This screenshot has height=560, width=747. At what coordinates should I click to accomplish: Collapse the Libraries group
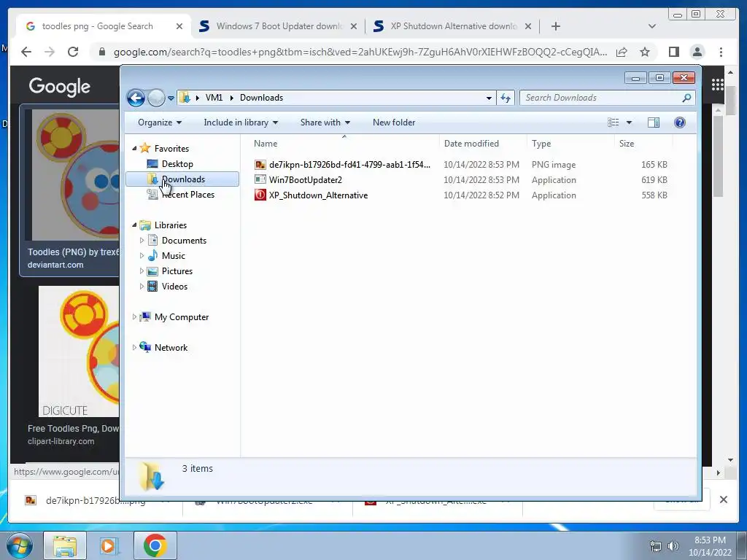click(x=135, y=225)
